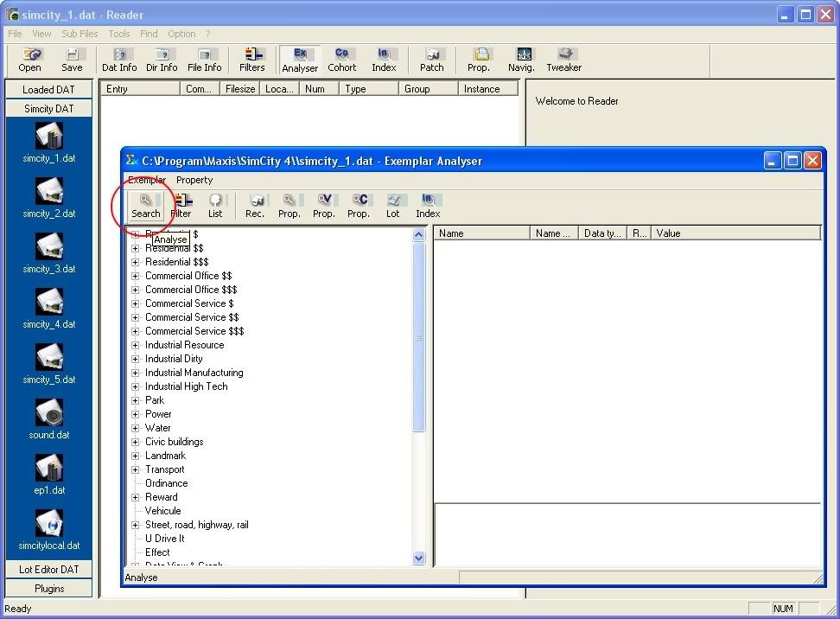The image size is (840, 619).
Task: Expand the Transport tree node
Action: tap(135, 469)
